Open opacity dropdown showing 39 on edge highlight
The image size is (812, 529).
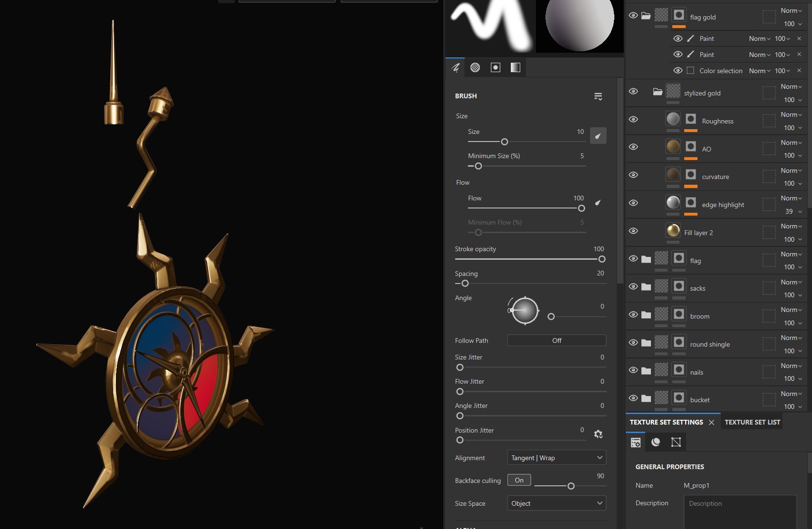click(x=793, y=211)
